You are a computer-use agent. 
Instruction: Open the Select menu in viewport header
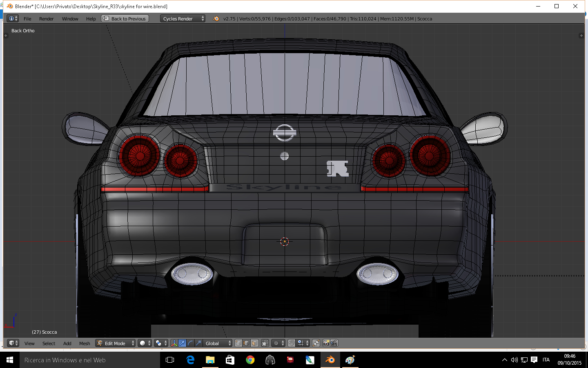(x=49, y=343)
